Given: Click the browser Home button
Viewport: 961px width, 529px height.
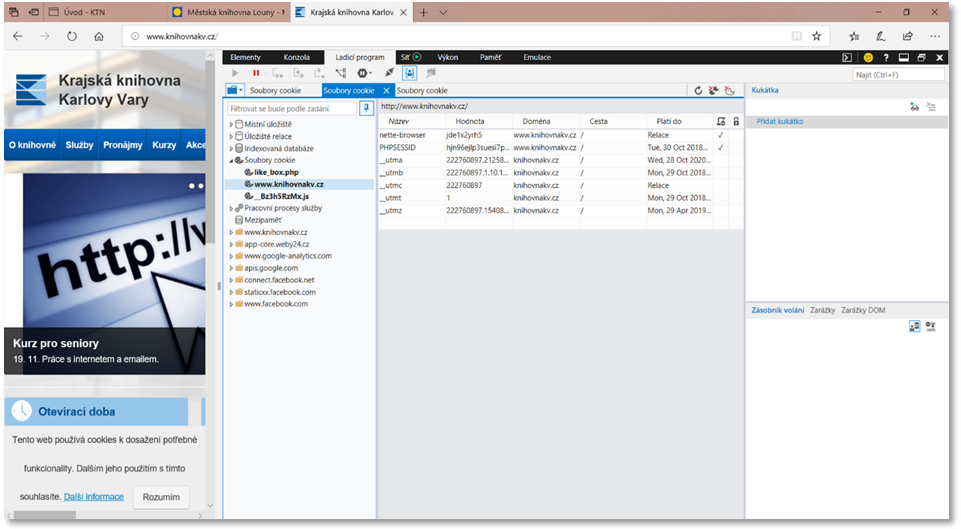Looking at the screenshot, I should (x=99, y=36).
